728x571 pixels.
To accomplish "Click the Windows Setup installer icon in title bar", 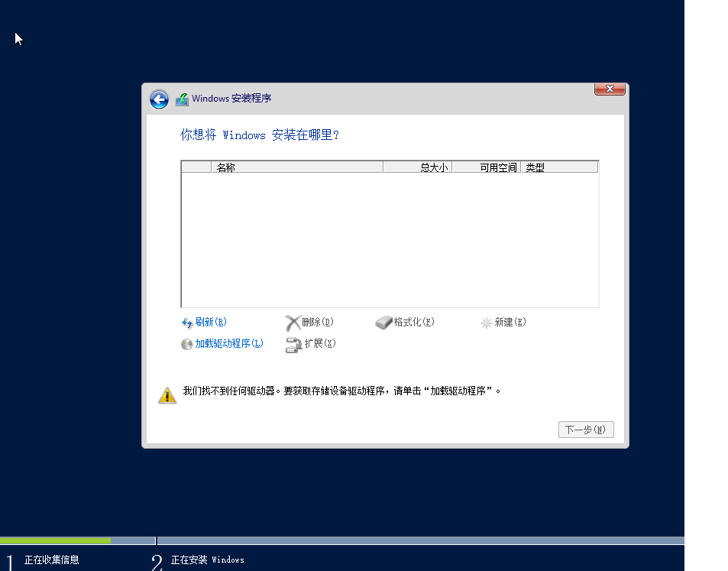I will [x=182, y=99].
